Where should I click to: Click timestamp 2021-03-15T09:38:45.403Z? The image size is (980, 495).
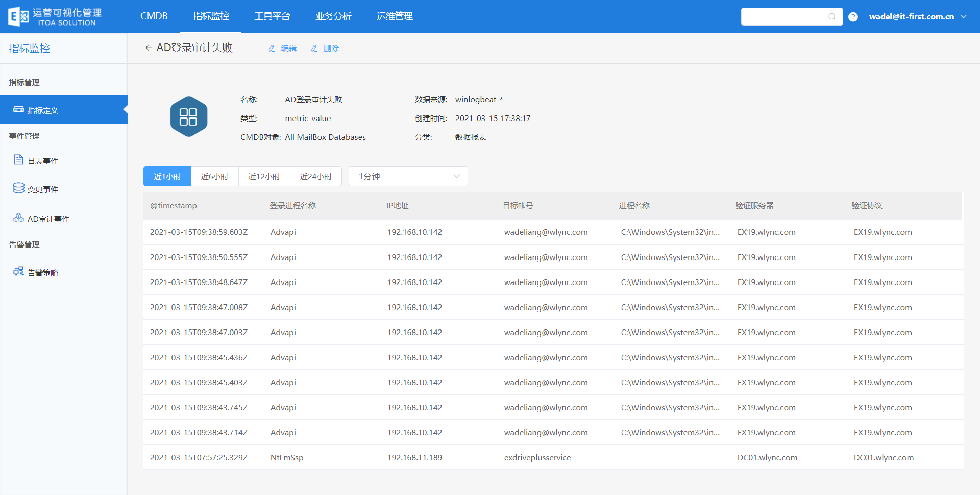click(x=199, y=382)
